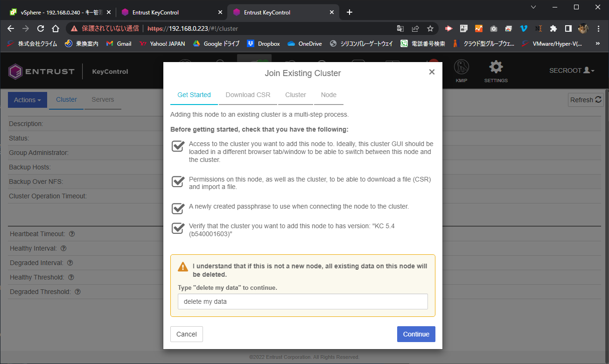Open the Chrome profile avatar

coord(583,28)
